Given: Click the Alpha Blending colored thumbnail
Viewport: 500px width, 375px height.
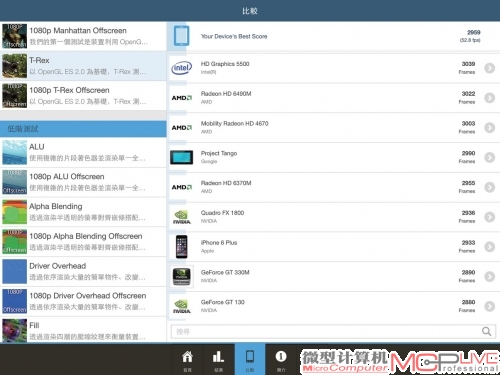Looking at the screenshot, I should coord(14,212).
